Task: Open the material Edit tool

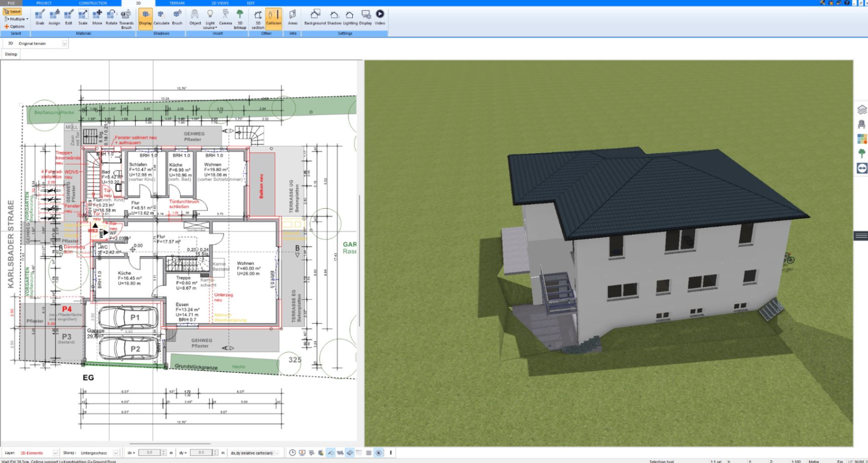Action: (x=69, y=18)
